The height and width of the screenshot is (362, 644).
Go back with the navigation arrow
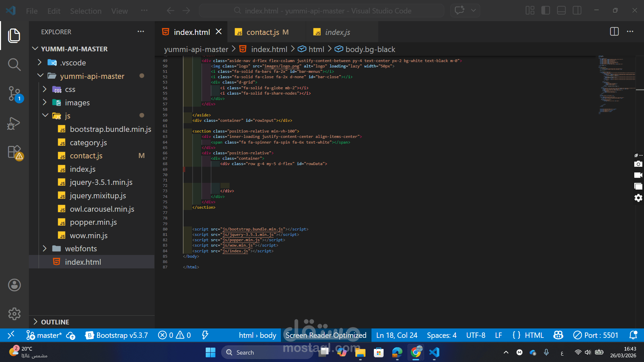tap(170, 11)
